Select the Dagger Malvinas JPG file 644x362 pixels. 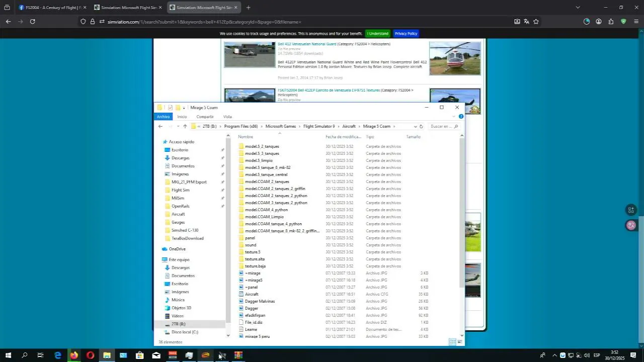(x=260, y=301)
